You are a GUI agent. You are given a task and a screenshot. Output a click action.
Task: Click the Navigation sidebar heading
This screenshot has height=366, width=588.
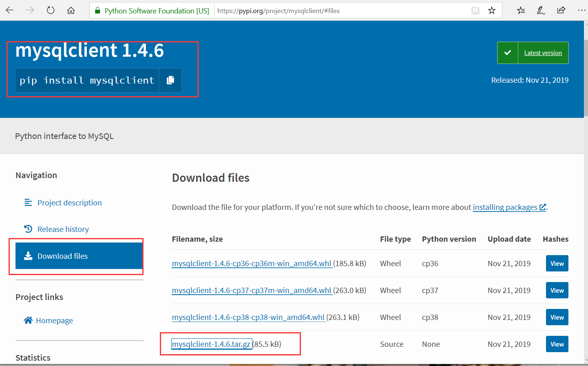[x=36, y=175]
